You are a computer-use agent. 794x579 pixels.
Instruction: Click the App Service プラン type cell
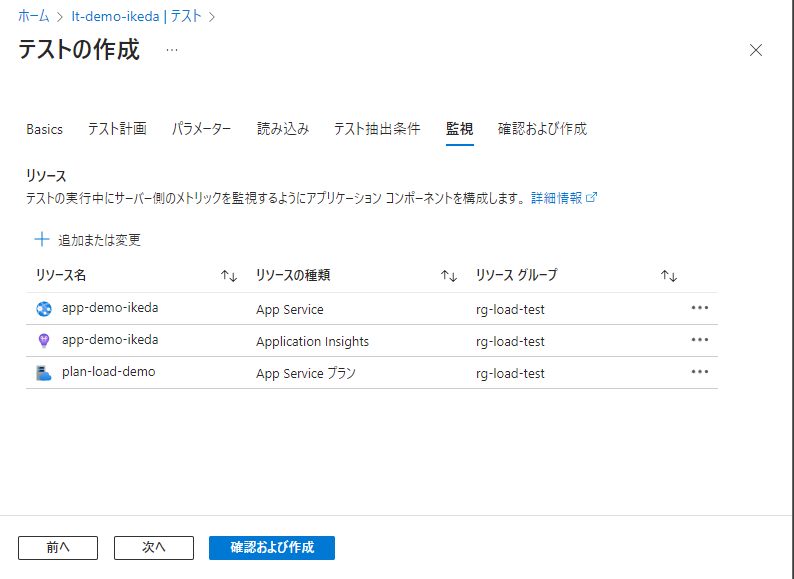coord(306,373)
